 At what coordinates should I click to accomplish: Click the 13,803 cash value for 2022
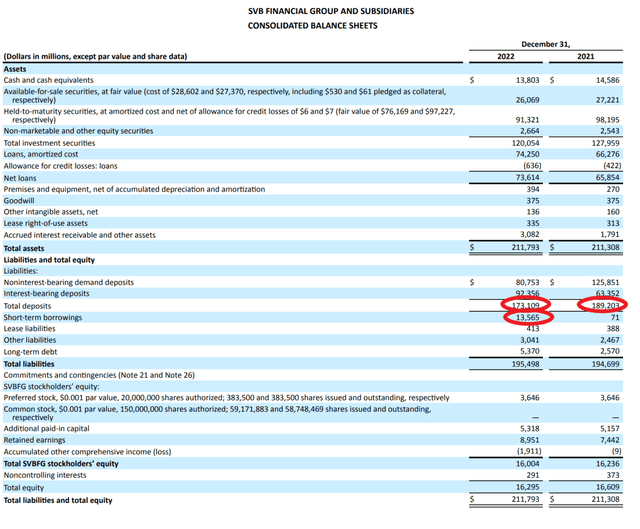(527, 80)
